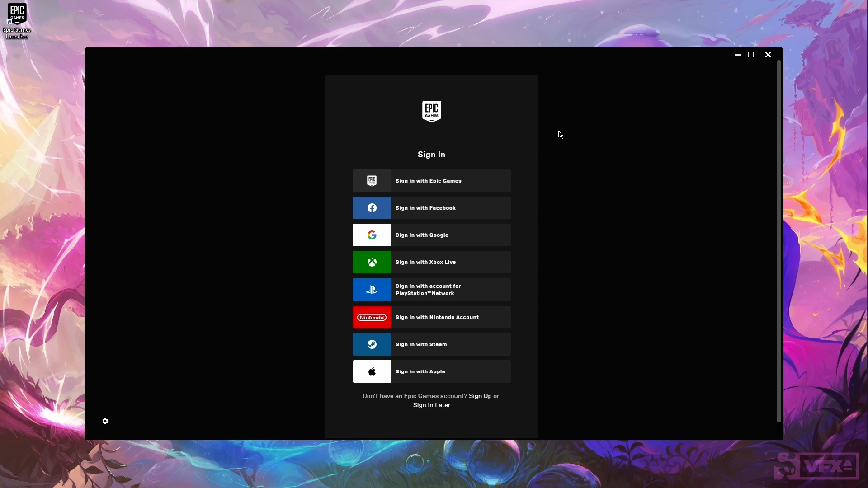Click the Epic Games logo above Sign In
Screen dimensions: 868x488
pyautogui.click(x=431, y=111)
